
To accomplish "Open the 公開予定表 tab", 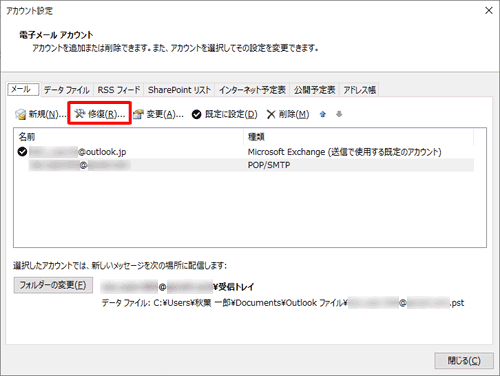I will point(314,90).
